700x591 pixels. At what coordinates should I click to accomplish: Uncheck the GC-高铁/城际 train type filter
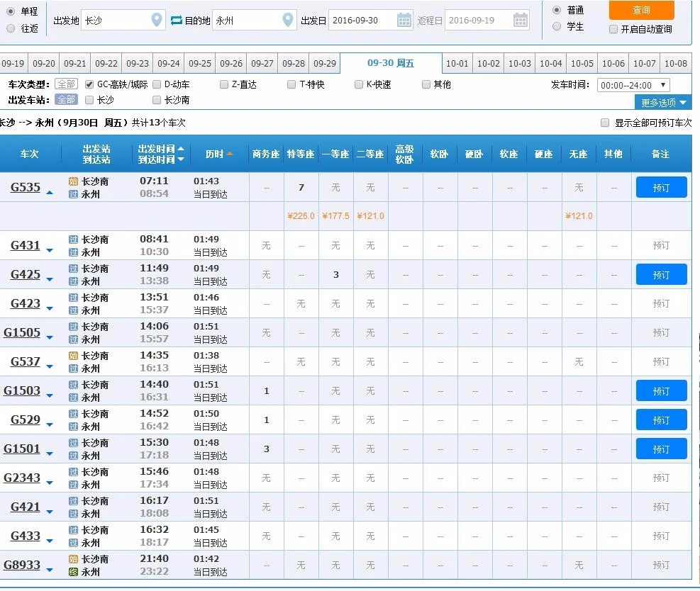89,84
